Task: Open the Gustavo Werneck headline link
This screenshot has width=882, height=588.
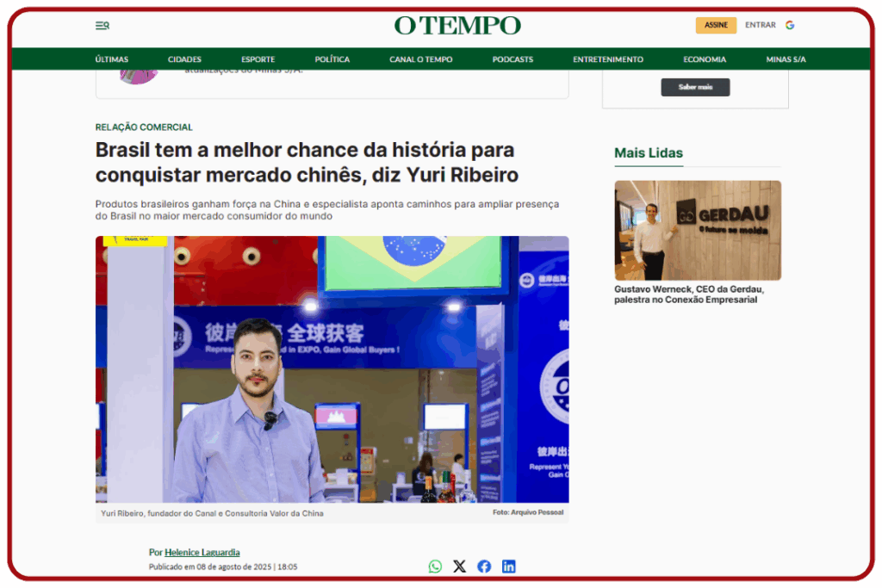Action: 689,294
